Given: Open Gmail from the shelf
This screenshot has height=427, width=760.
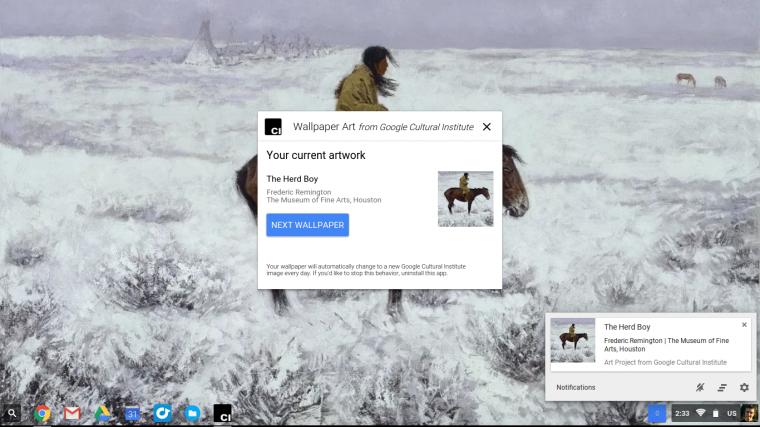Looking at the screenshot, I should point(72,413).
